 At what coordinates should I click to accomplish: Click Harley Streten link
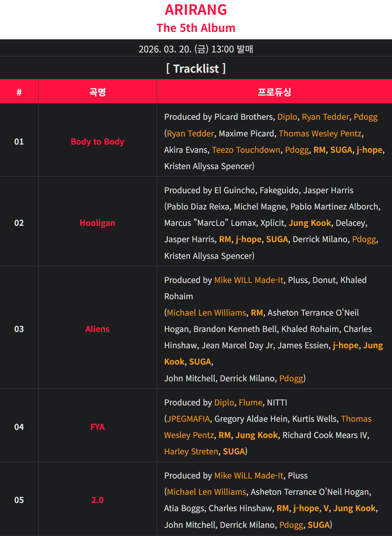(x=191, y=451)
